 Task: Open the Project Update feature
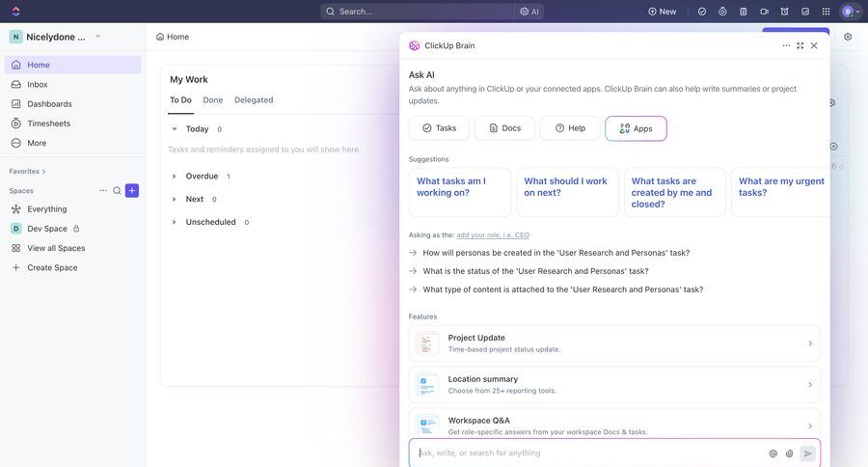(x=614, y=343)
